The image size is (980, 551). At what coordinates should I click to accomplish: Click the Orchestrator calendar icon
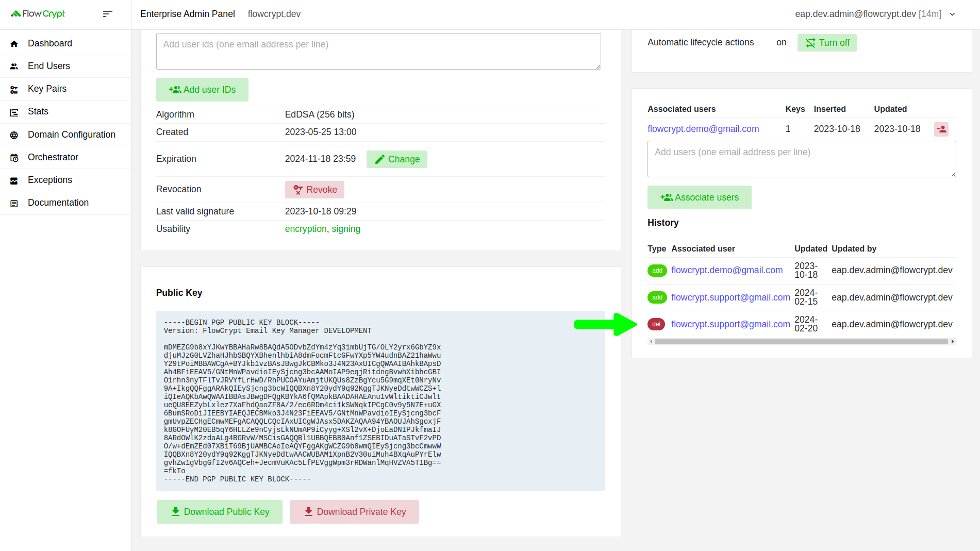(x=14, y=158)
